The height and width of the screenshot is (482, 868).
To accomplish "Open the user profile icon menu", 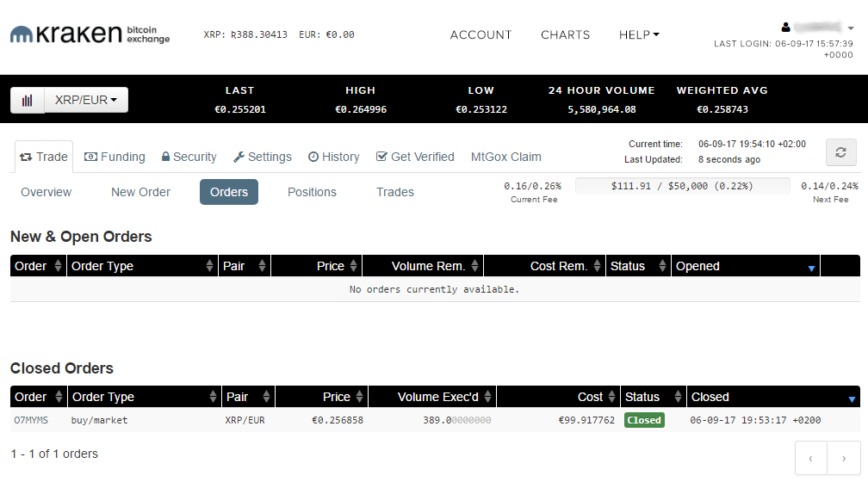I will [x=785, y=28].
